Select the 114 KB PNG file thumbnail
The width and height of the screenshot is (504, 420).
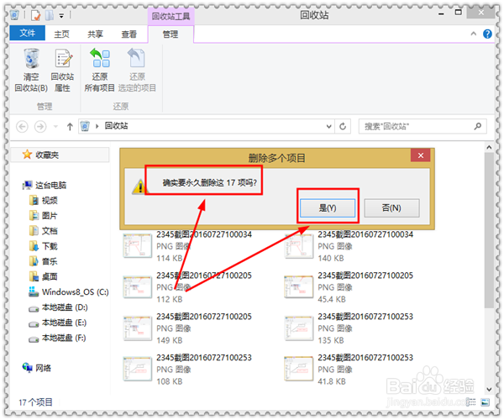pyautogui.click(x=138, y=246)
